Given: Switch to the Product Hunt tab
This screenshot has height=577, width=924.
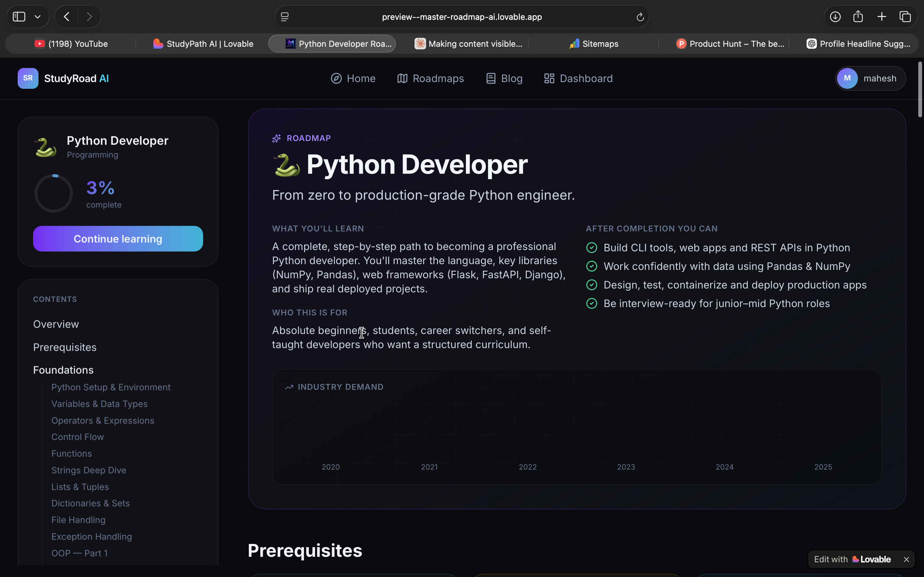Looking at the screenshot, I should tap(730, 44).
